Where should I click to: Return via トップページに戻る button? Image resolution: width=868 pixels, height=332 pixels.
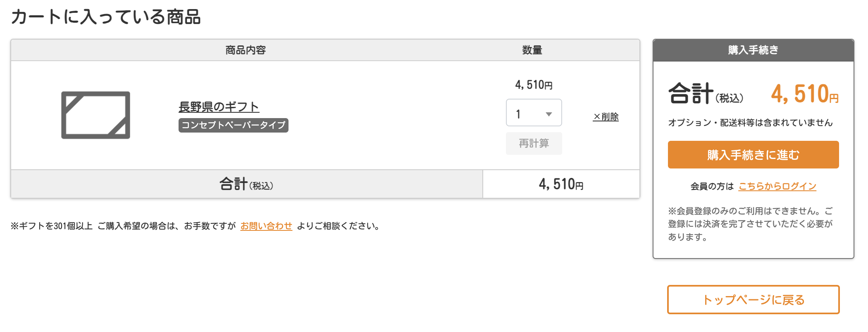(x=753, y=300)
